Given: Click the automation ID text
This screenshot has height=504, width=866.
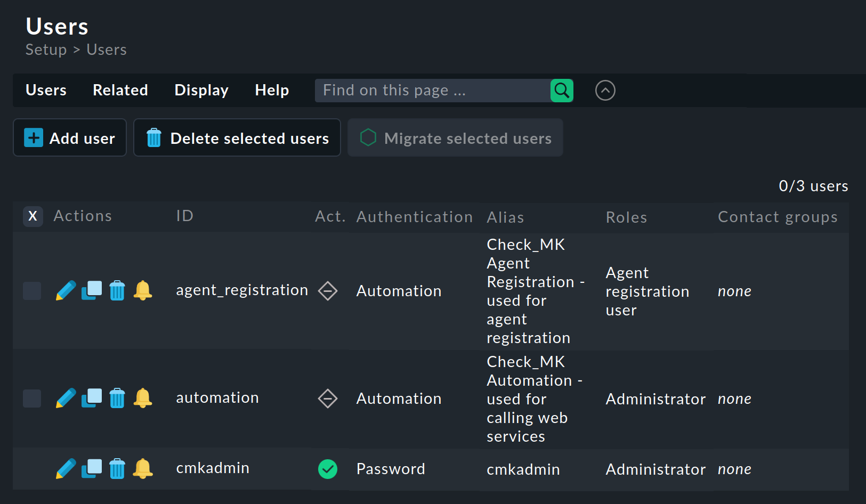Looking at the screenshot, I should [x=217, y=397].
